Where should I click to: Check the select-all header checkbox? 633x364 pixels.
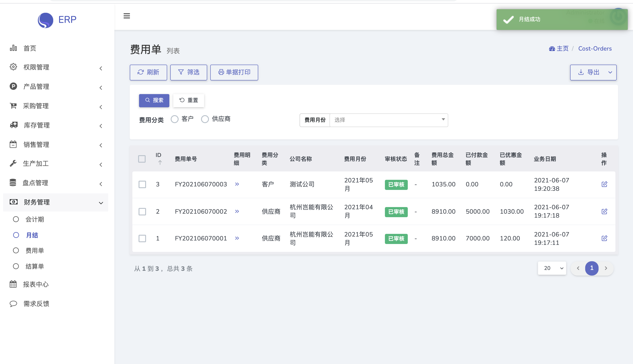coord(142,159)
